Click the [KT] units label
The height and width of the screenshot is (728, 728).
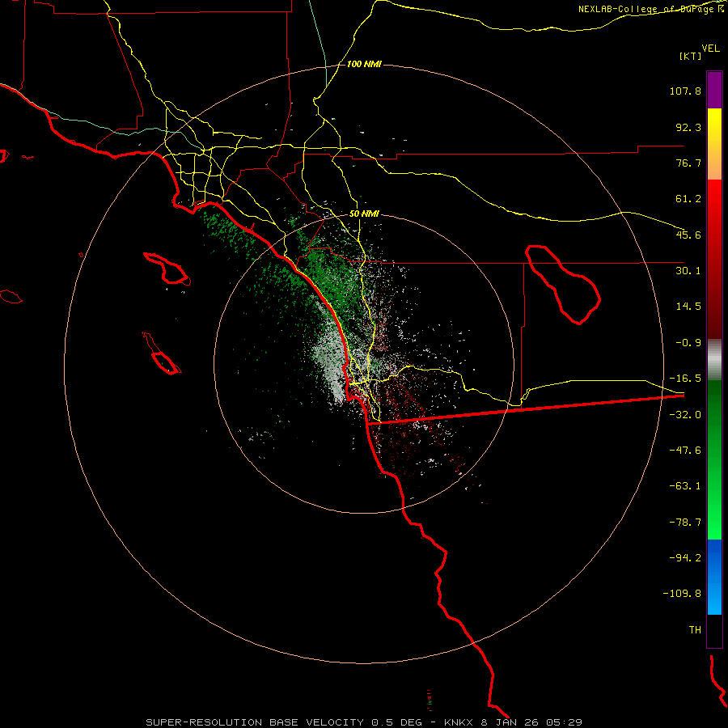[x=691, y=56]
